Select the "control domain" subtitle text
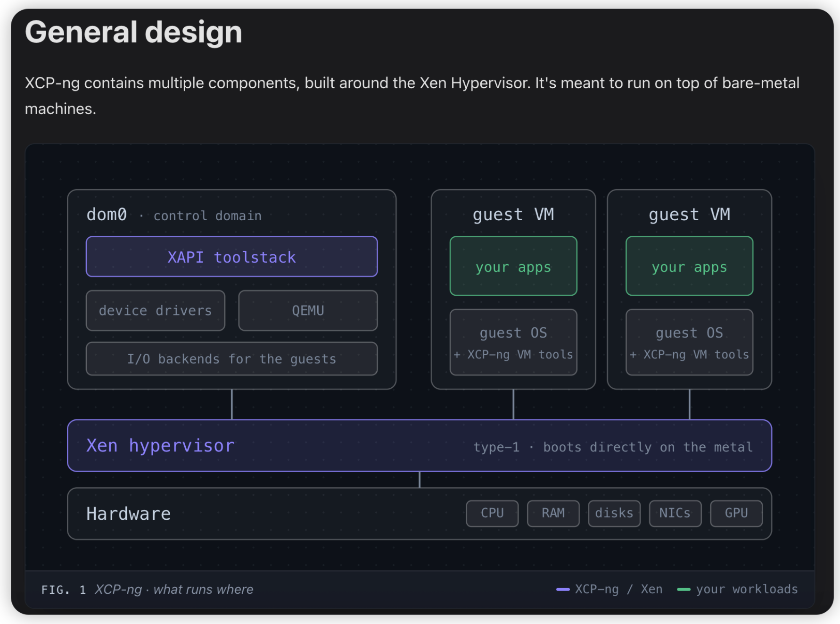840x624 pixels. click(x=207, y=216)
